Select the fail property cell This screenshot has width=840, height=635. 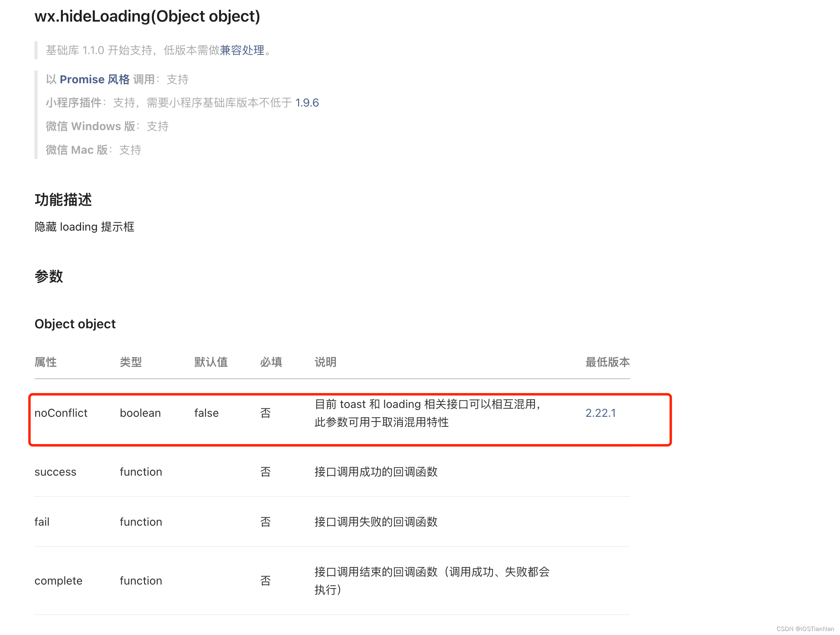[42, 522]
